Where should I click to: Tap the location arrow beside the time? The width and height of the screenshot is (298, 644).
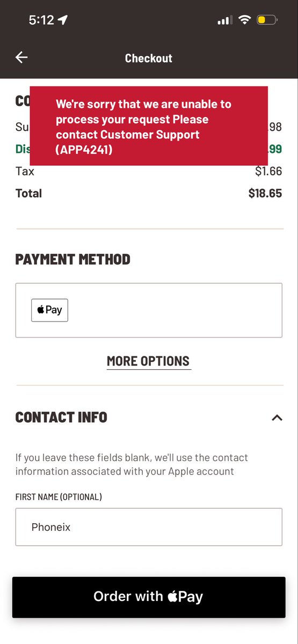click(x=63, y=20)
